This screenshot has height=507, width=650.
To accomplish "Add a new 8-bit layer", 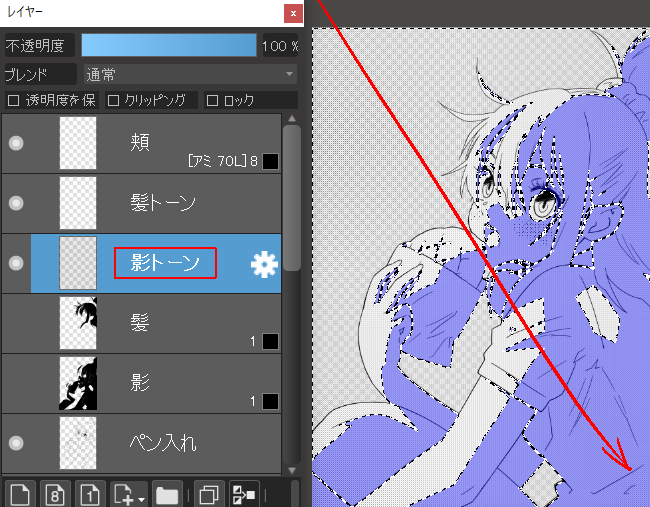I will [x=54, y=493].
